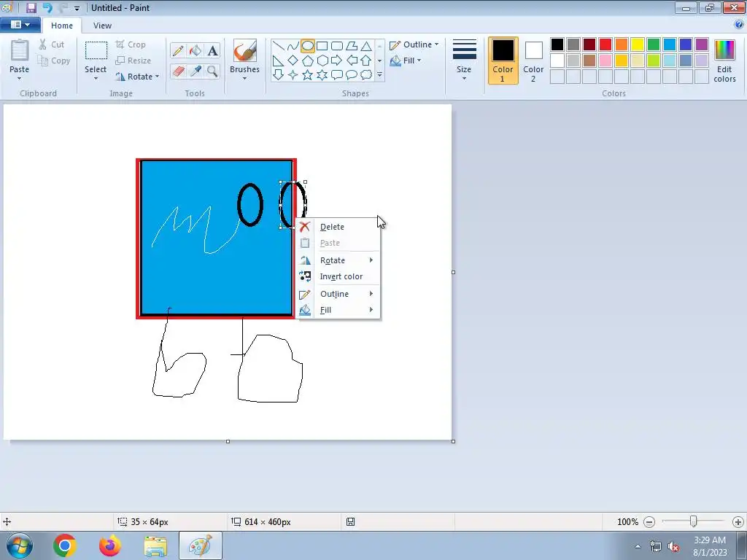Screen dimensions: 747x560
Task: Open the Paint file menu button
Action: click(20, 25)
